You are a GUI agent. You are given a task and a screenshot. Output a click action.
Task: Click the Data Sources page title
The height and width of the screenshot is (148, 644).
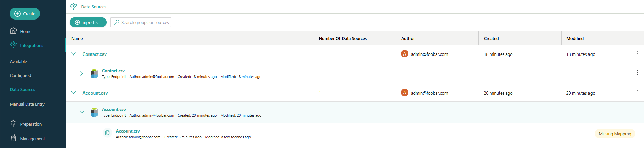(94, 7)
